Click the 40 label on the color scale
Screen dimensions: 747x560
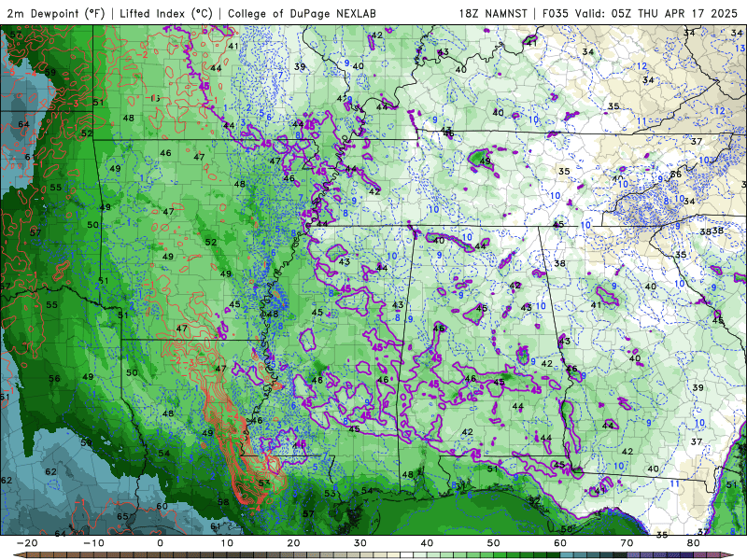(427, 543)
